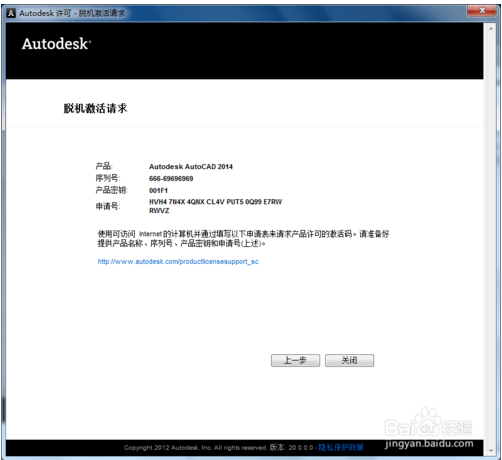Click the 脱机激活请求 heading
502x460 pixels.
click(x=95, y=108)
